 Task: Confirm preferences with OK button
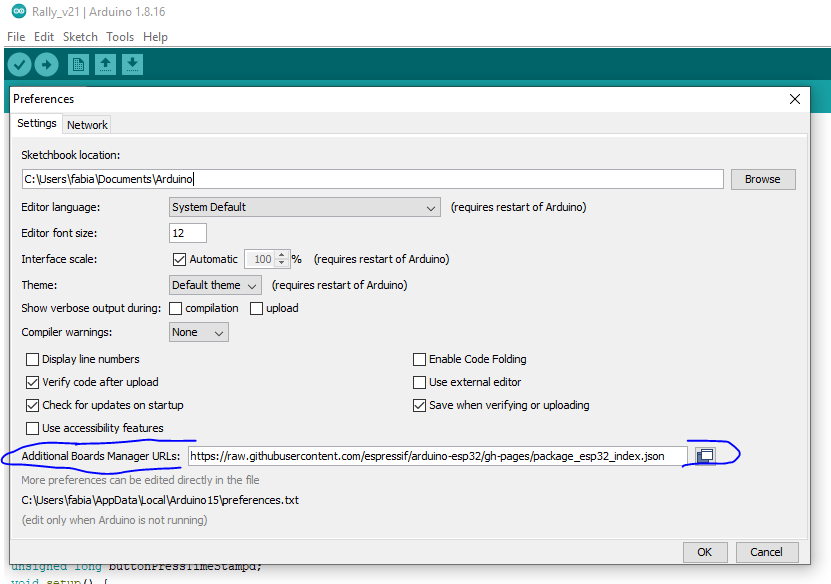click(704, 552)
